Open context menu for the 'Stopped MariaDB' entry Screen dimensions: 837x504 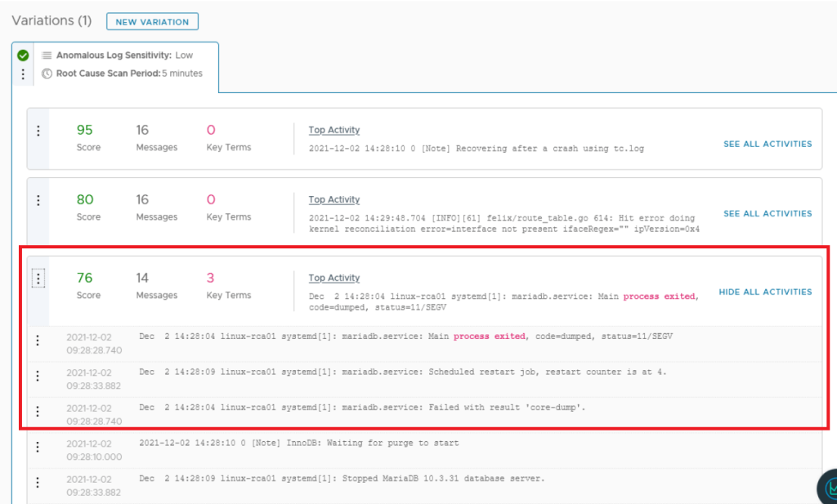[x=38, y=483]
